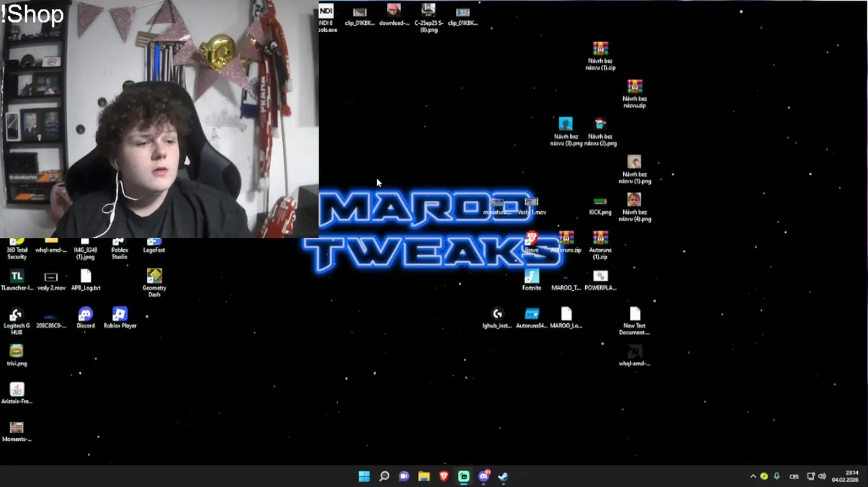Viewport: 868px width, 487px height.
Task: Select the trixi.png image file
Action: pos(17,356)
